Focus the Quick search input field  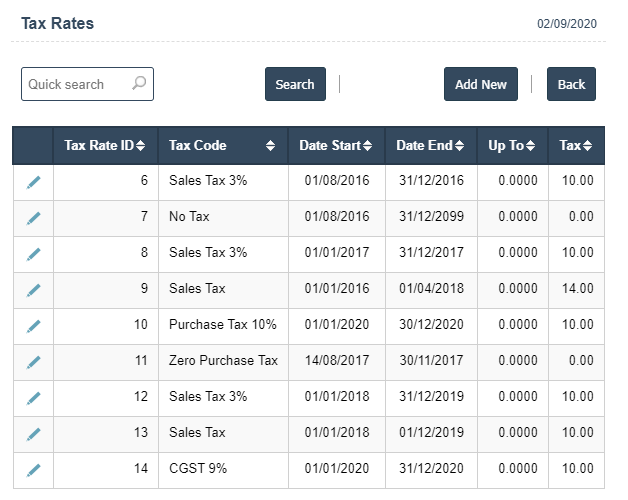tap(76, 85)
